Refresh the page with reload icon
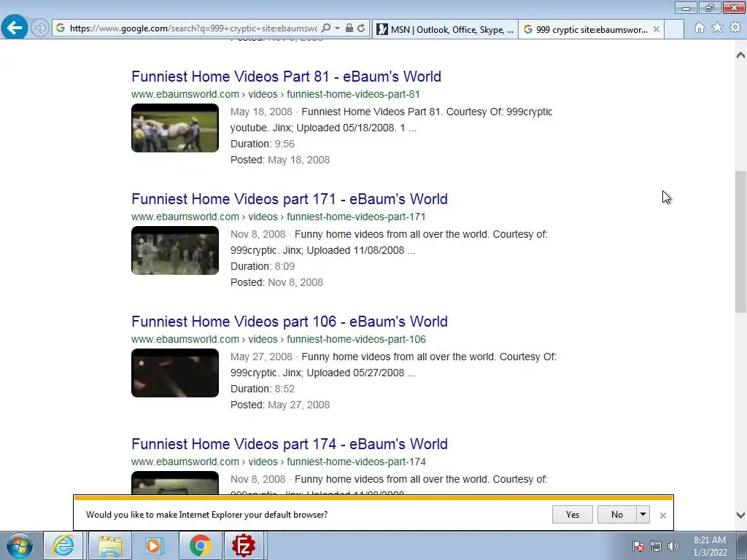This screenshot has height=560, width=747. (362, 28)
